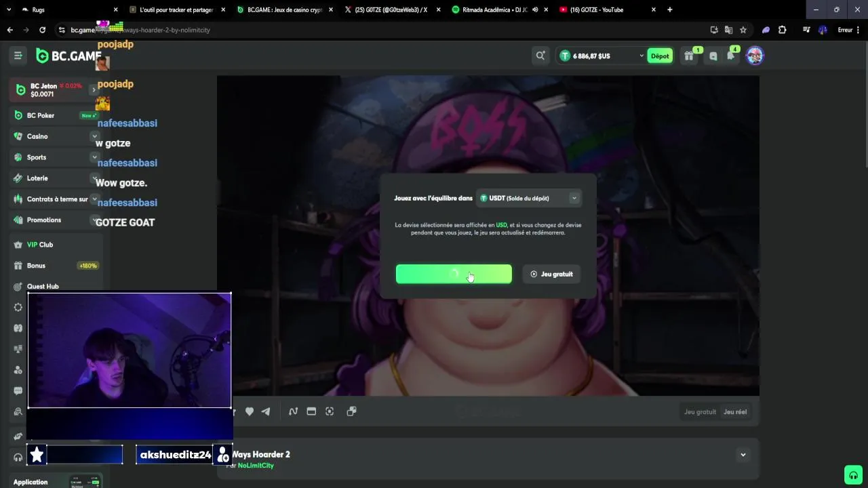Click the green Dépôt button
Screen dimensions: 868x488
(x=660, y=56)
